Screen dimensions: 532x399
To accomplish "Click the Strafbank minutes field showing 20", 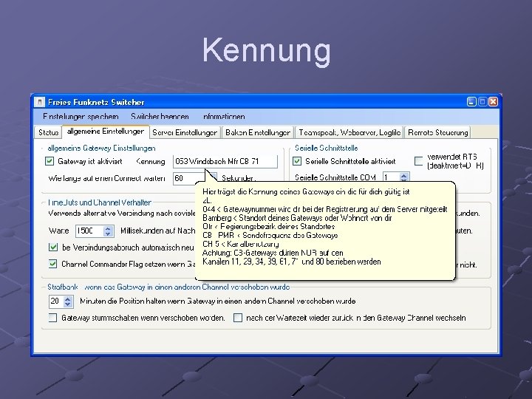I will pos(56,301).
